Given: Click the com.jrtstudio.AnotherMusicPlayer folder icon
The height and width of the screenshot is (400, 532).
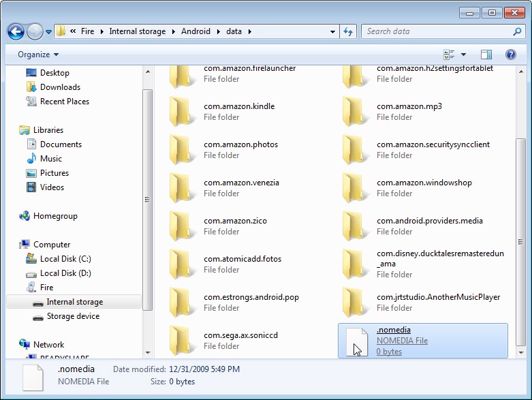Looking at the screenshot, I should point(355,303).
